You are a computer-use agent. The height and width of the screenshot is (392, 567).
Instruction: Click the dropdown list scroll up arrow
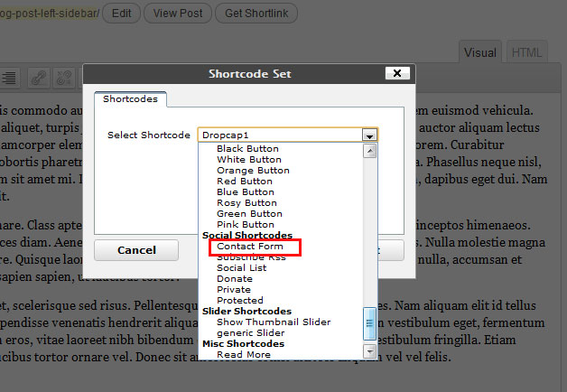(369, 151)
